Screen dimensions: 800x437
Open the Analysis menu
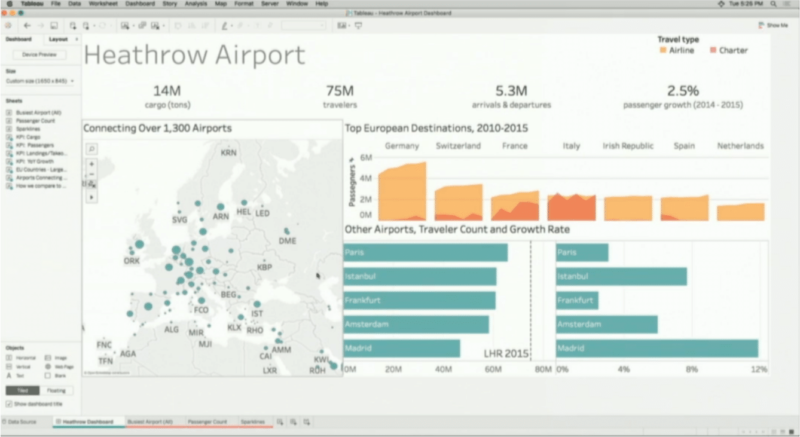[x=195, y=4]
